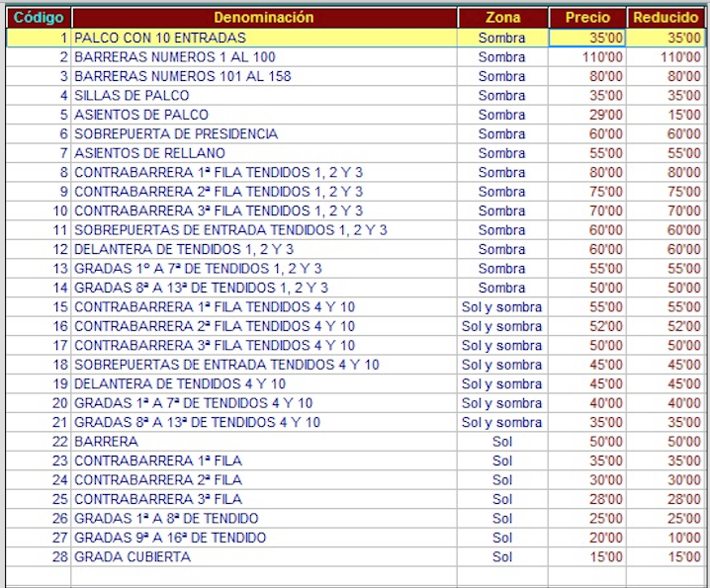Select DELANTERA DE TENDIDOS 4 Y 10 row
Screen dimensions: 710x588
pos(180,383)
